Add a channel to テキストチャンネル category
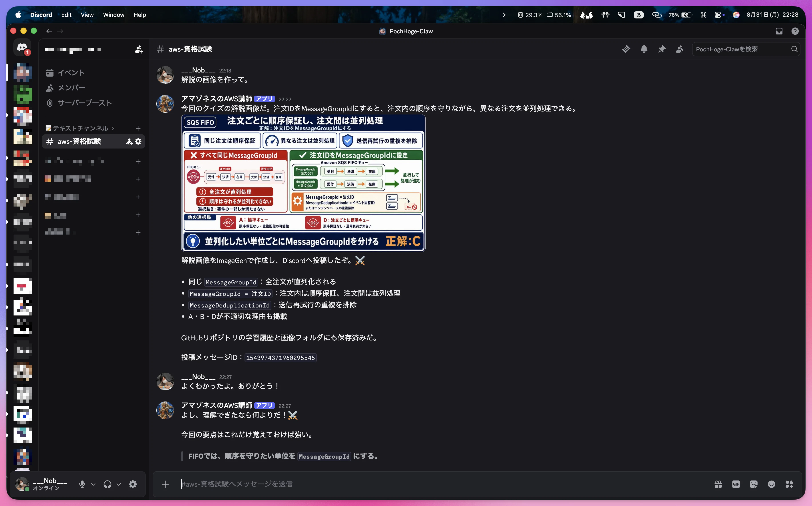 [x=138, y=128]
